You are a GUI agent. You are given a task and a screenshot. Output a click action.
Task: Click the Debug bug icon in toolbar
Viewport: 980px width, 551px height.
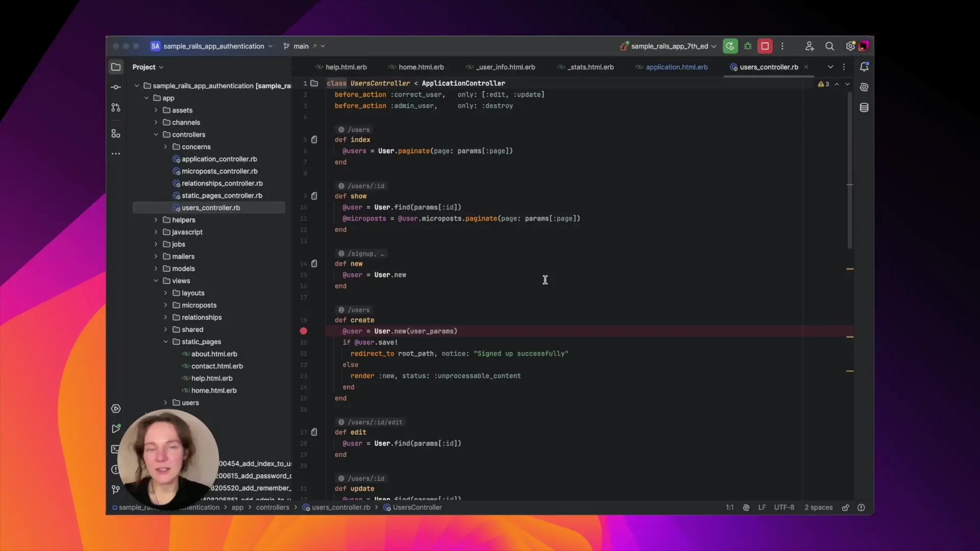pos(748,46)
